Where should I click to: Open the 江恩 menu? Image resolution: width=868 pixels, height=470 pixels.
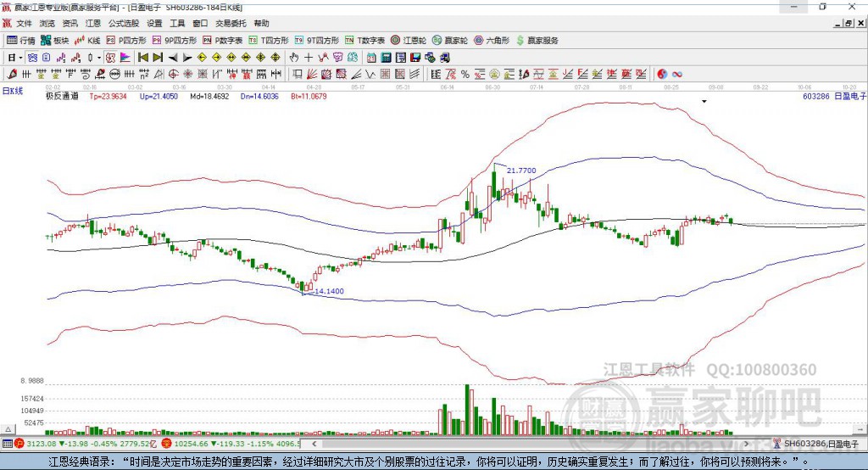click(x=93, y=23)
